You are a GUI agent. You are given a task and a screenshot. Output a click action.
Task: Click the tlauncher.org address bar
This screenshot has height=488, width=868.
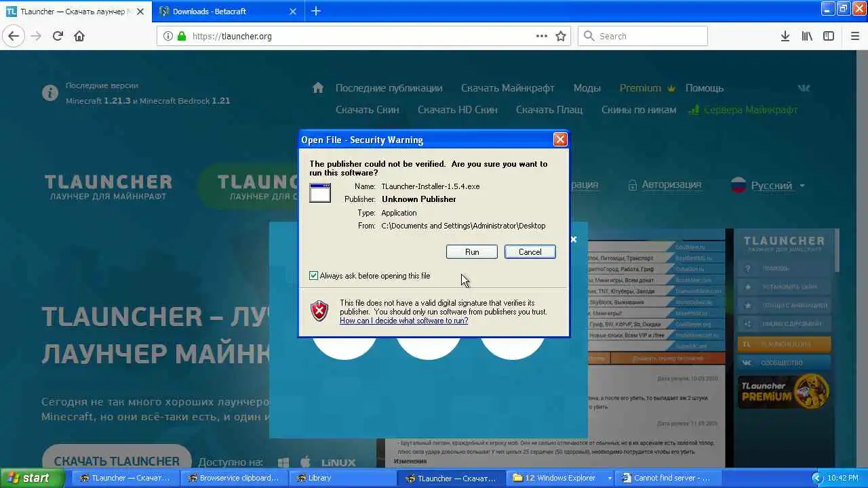(x=363, y=36)
